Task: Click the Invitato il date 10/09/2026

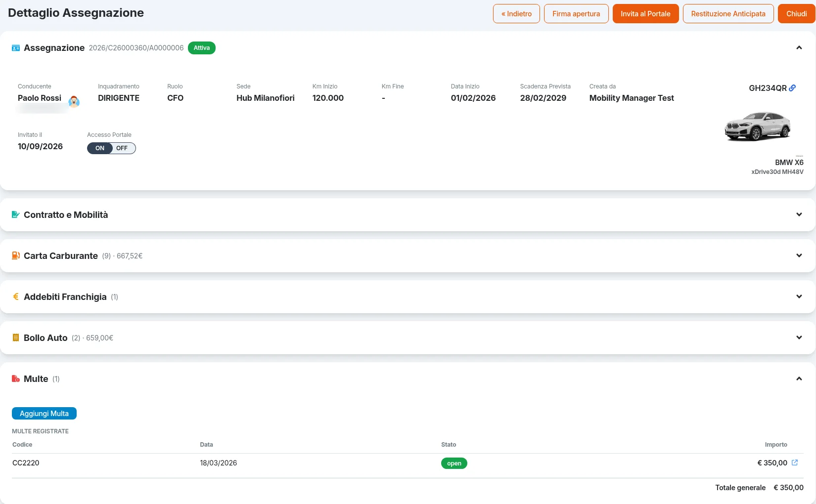Action: pyautogui.click(x=40, y=146)
